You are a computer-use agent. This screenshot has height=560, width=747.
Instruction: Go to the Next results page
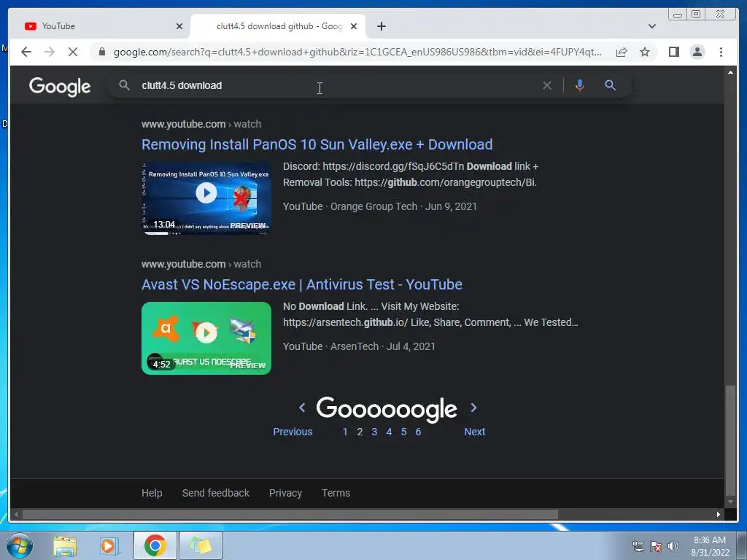[474, 432]
